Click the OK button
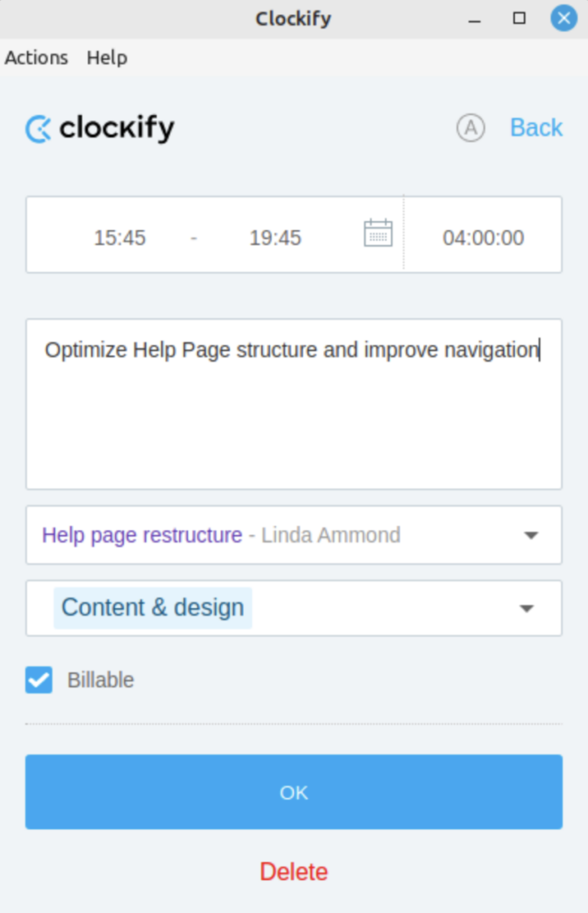Viewport: 588px width, 913px height. pos(294,792)
